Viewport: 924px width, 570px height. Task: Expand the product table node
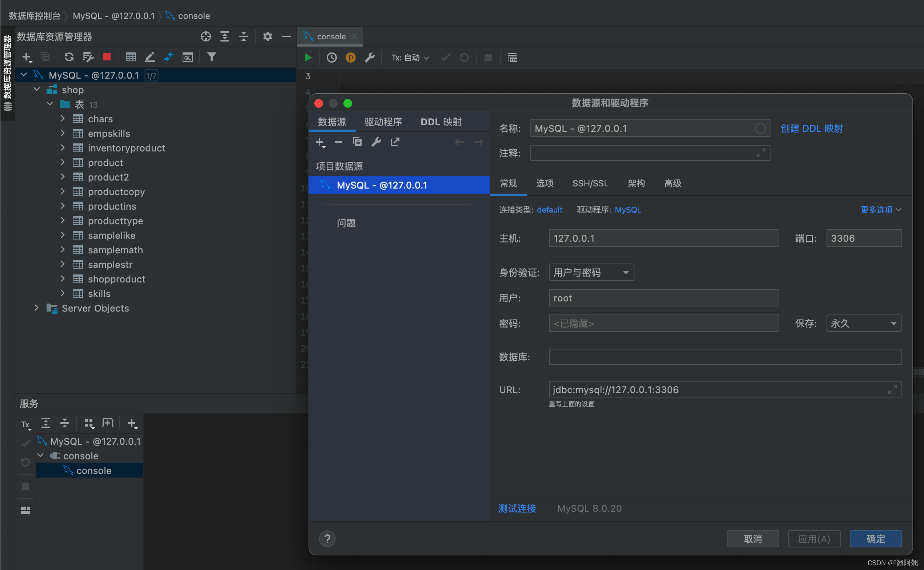[63, 162]
